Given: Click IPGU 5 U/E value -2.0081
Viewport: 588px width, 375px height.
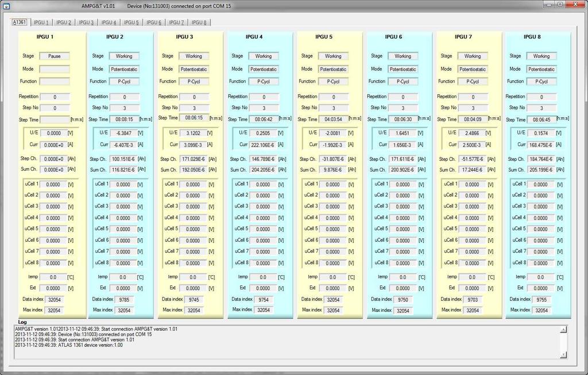Looking at the screenshot, I should [332, 133].
